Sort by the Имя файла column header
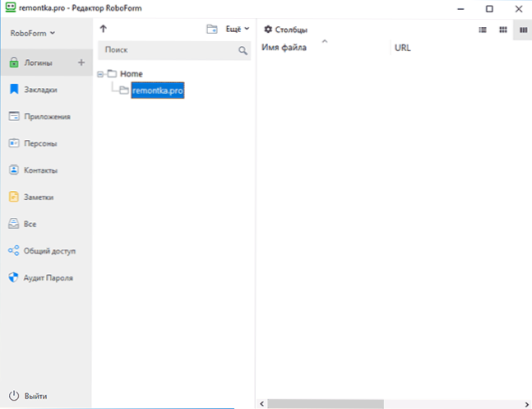 pyautogui.click(x=284, y=48)
